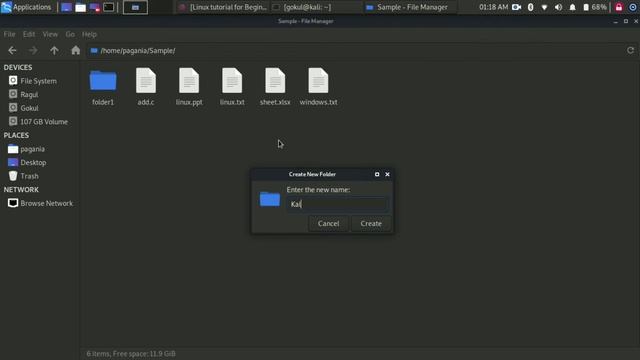Open File System in the sidebar
This screenshot has height=360, width=640.
38,81
